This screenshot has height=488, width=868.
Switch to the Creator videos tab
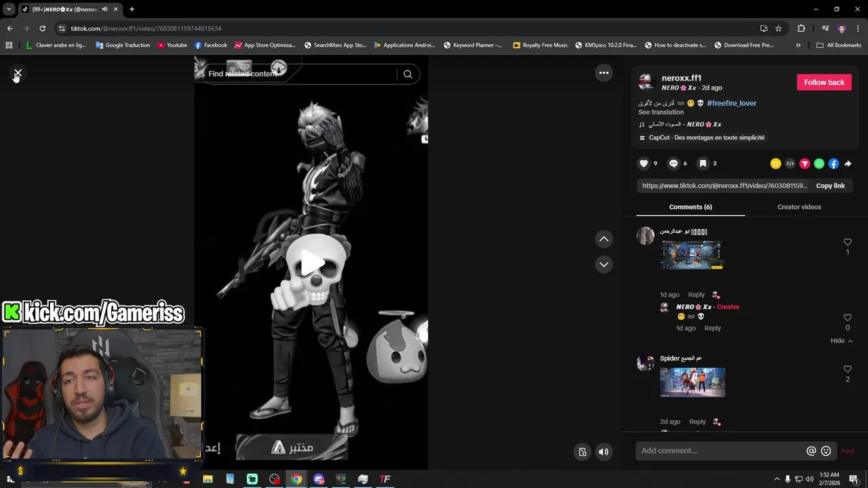(x=799, y=207)
